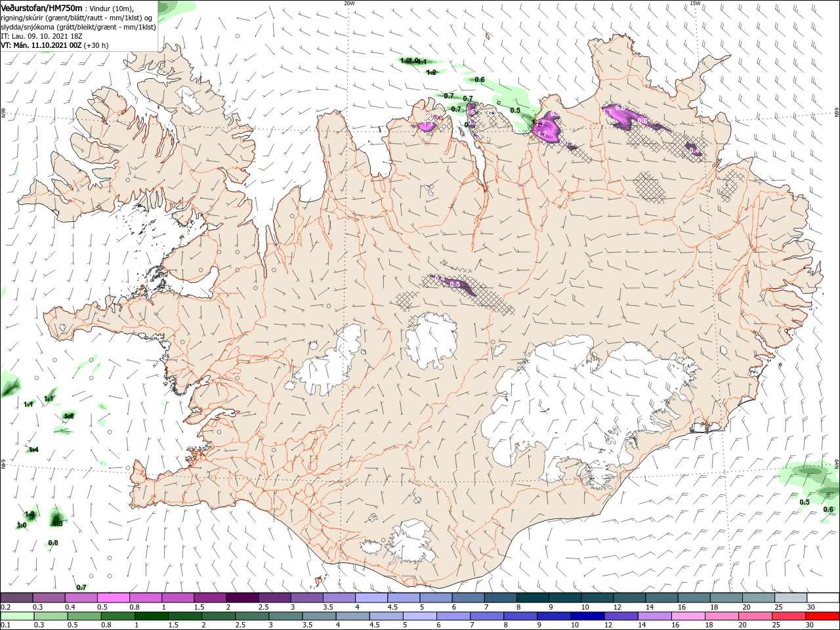
Task: Click the upper snow bar swatch from 0.2 to 0.3
Action: point(16,598)
